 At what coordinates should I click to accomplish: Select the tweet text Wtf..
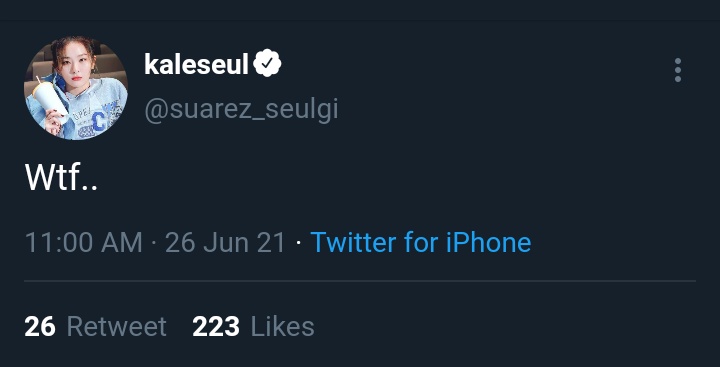(61, 177)
